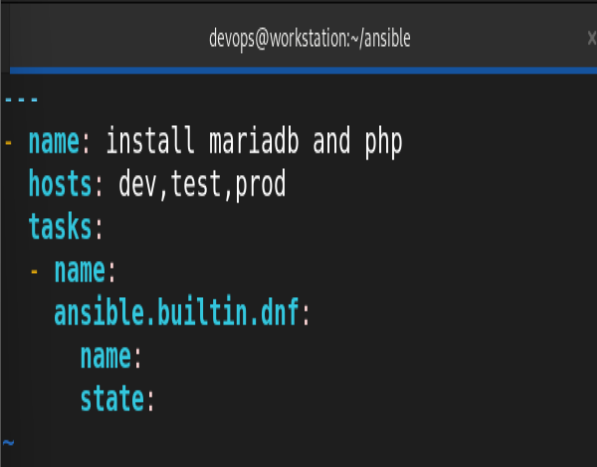Click the task's 'name' key after dash
597x467 pixels.
click(80, 271)
